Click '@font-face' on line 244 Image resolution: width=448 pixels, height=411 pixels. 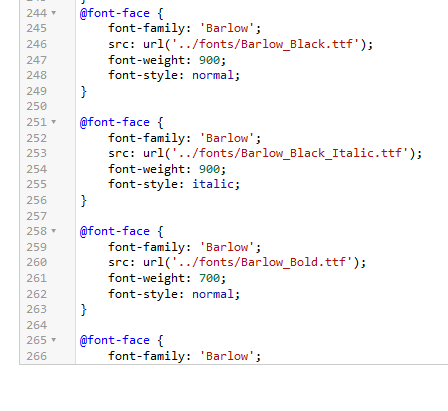pyautogui.click(x=115, y=13)
